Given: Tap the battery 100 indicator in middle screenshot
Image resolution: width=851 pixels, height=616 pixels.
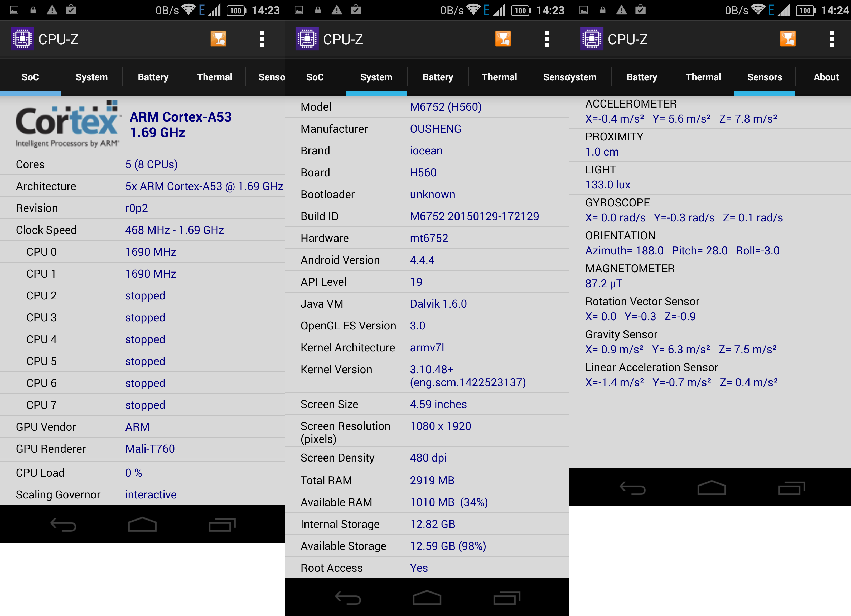Looking at the screenshot, I should tap(521, 10).
